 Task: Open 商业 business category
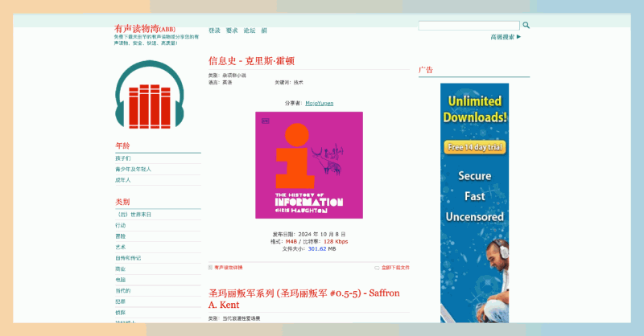(120, 268)
